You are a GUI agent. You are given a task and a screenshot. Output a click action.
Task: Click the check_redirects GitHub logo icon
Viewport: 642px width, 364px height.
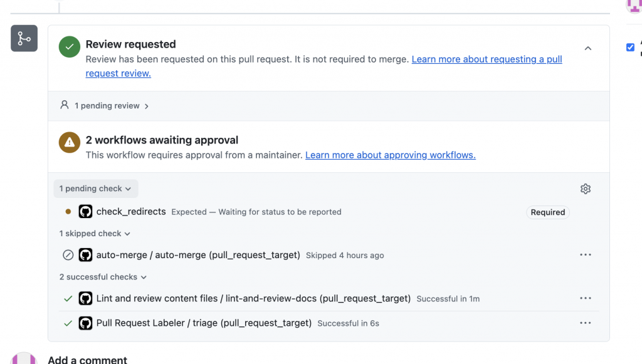click(x=85, y=212)
